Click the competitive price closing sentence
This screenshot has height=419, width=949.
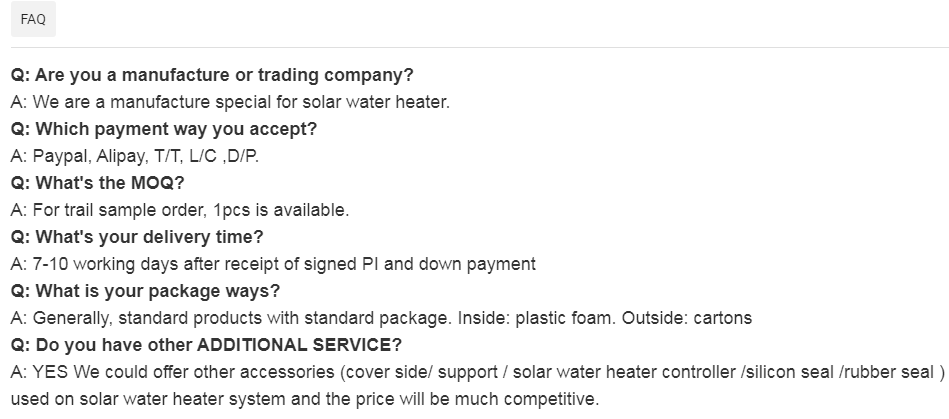tap(304, 399)
